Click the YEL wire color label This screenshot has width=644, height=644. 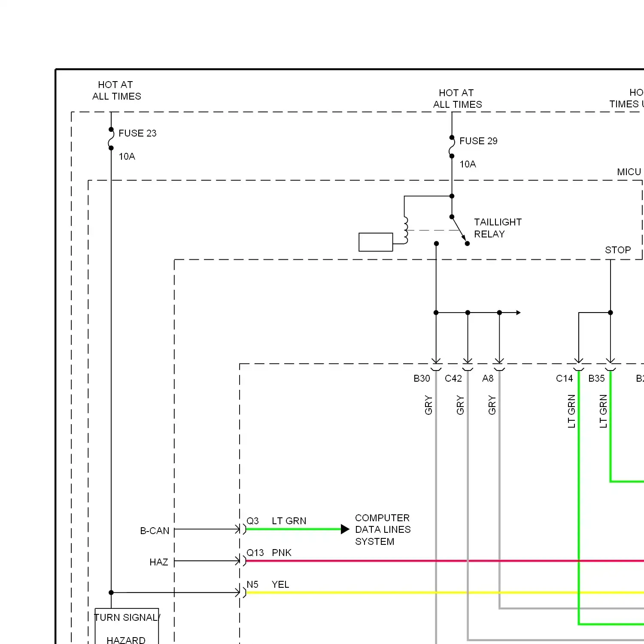tap(280, 584)
